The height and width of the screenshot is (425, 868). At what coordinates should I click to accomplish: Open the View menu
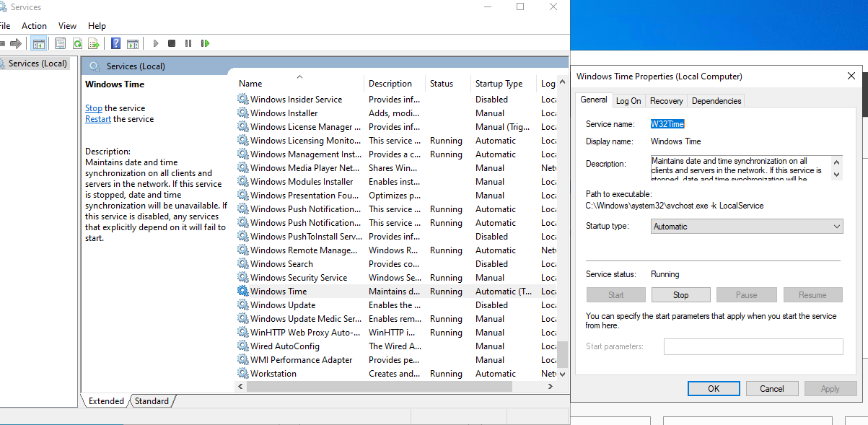[x=67, y=26]
